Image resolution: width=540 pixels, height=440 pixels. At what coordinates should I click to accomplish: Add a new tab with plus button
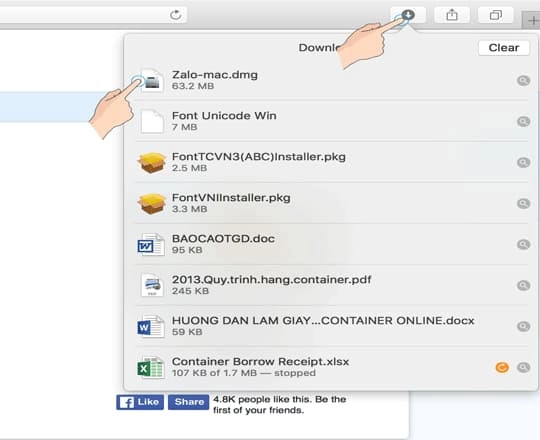point(532,20)
